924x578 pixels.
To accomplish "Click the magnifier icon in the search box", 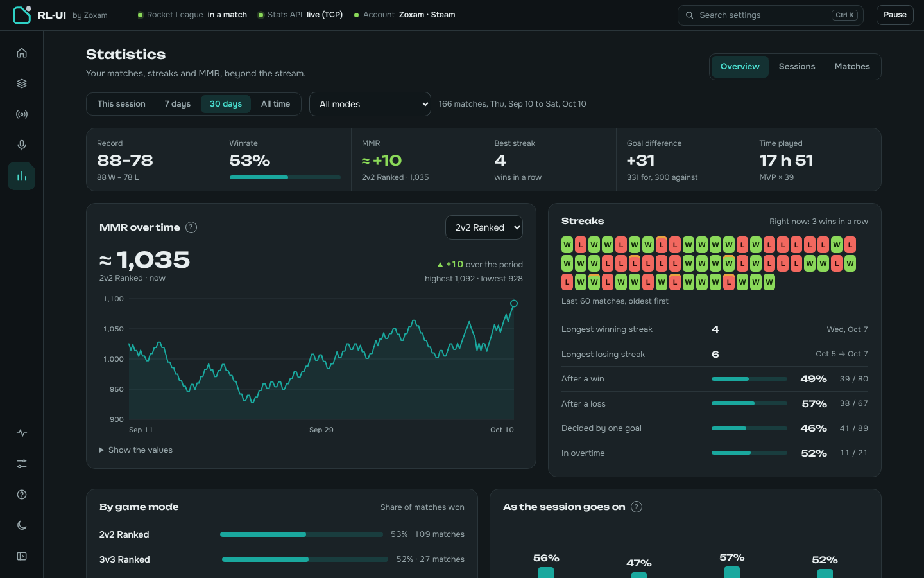I will (x=689, y=15).
